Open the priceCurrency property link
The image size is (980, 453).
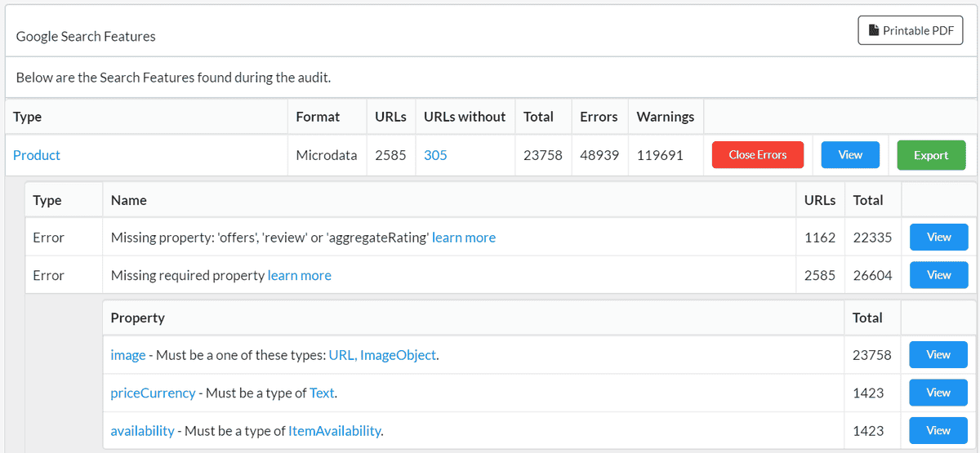(154, 393)
